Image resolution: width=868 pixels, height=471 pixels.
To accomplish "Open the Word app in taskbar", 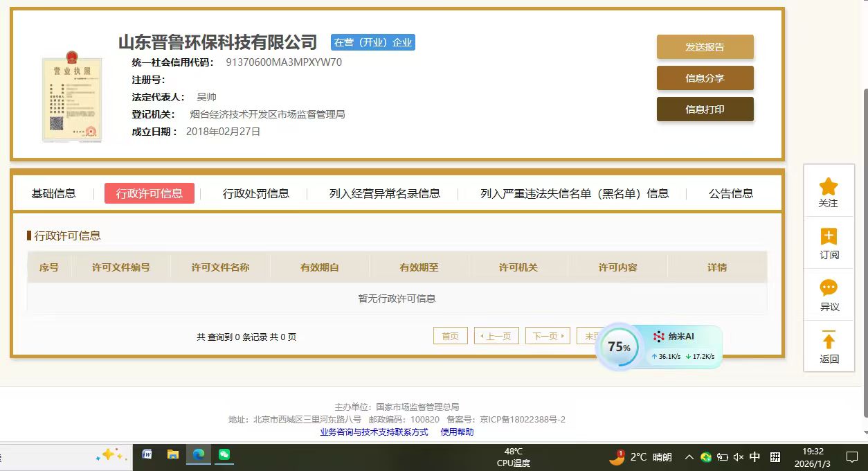I will coord(147,455).
